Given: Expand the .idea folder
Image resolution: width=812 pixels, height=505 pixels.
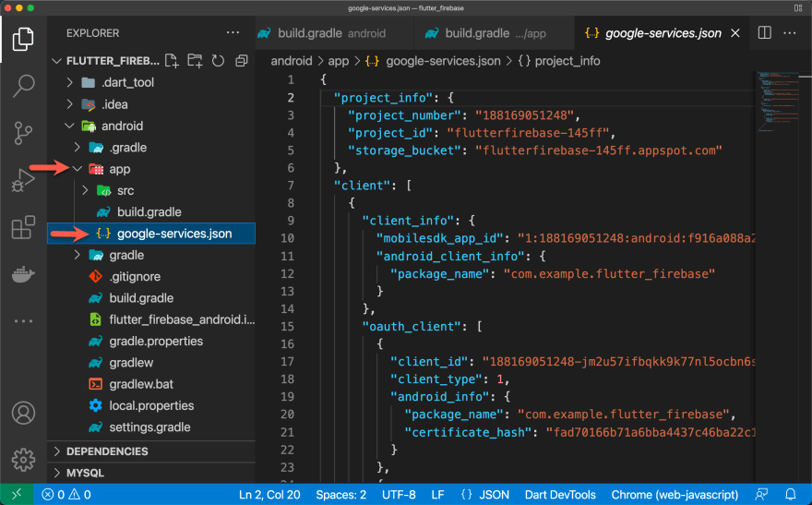Looking at the screenshot, I should tap(70, 104).
